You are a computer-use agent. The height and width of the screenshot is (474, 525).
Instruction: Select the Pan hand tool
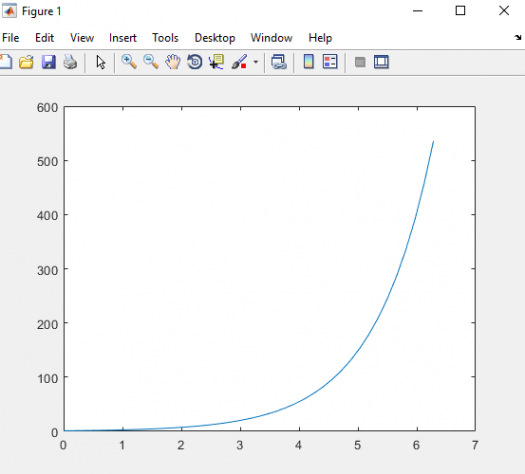173,62
